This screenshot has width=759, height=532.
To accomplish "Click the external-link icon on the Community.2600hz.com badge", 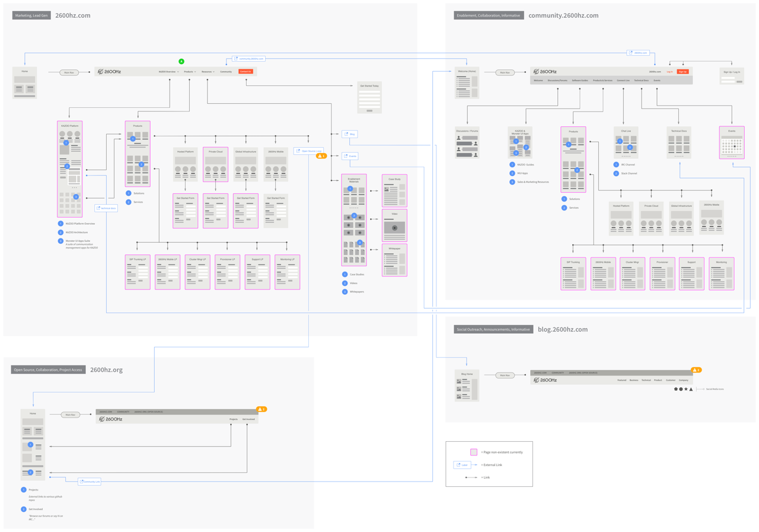I will 236,59.
